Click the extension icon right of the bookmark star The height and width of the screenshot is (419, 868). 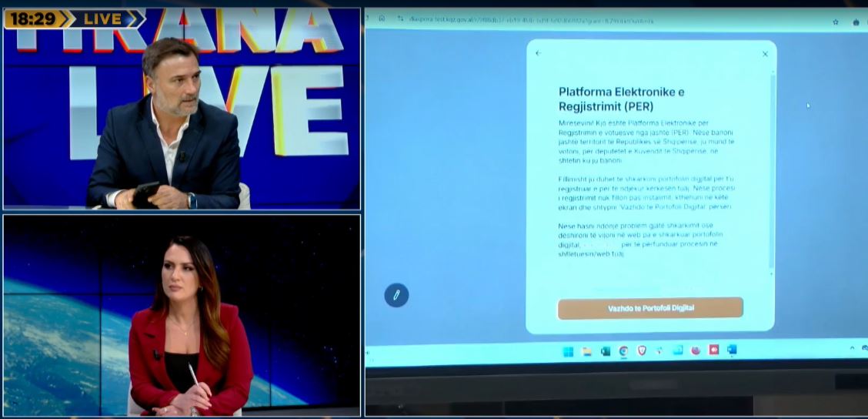click(x=856, y=22)
